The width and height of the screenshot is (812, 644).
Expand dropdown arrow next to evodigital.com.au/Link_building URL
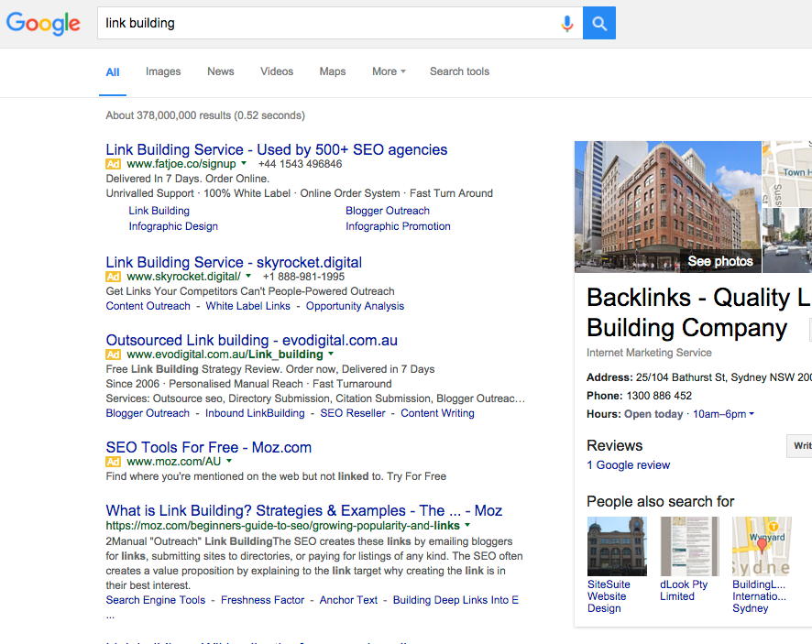pyautogui.click(x=331, y=354)
